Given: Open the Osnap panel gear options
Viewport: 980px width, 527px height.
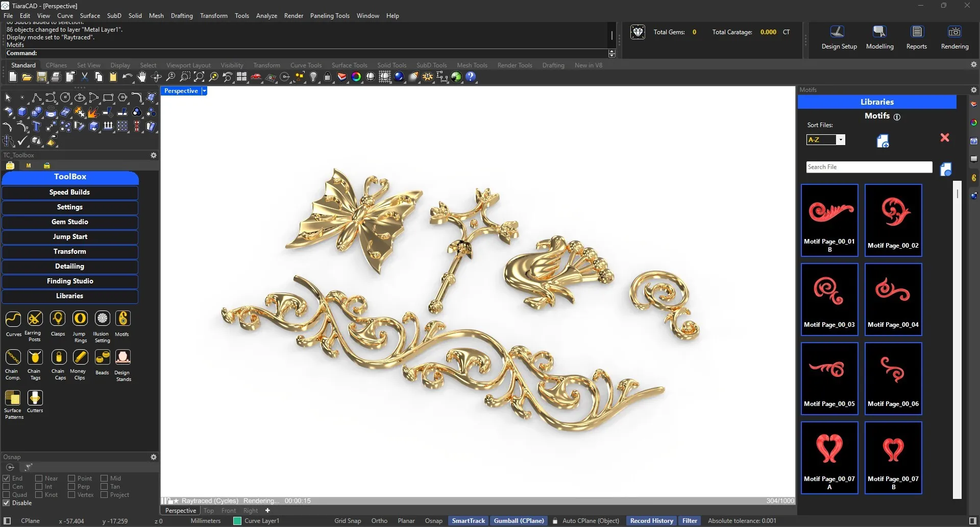Looking at the screenshot, I should coord(154,457).
